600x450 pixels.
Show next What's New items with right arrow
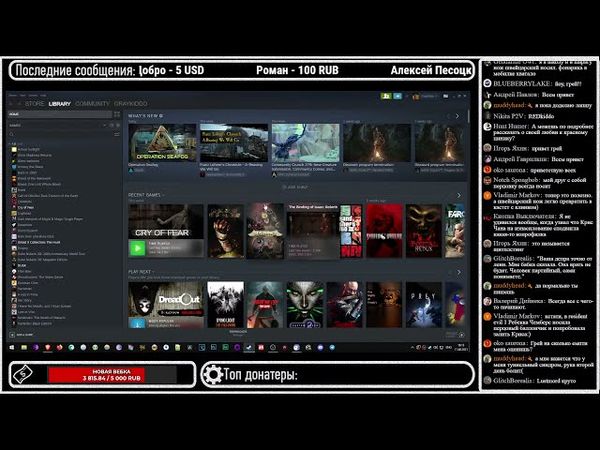(x=457, y=116)
